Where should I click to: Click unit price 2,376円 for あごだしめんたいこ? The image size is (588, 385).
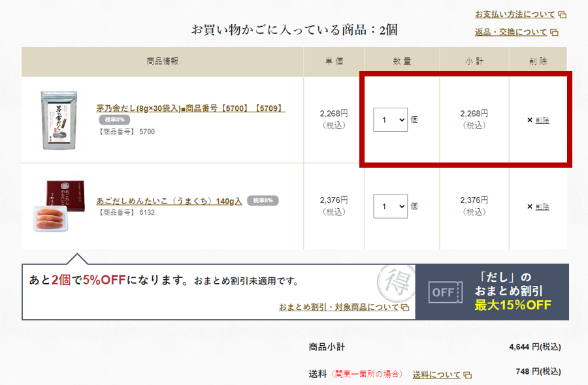coord(334,200)
